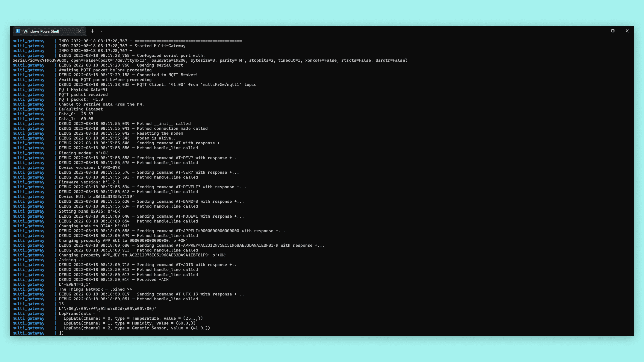The image size is (644, 362).
Task: Close the terminal window
Action: click(627, 31)
